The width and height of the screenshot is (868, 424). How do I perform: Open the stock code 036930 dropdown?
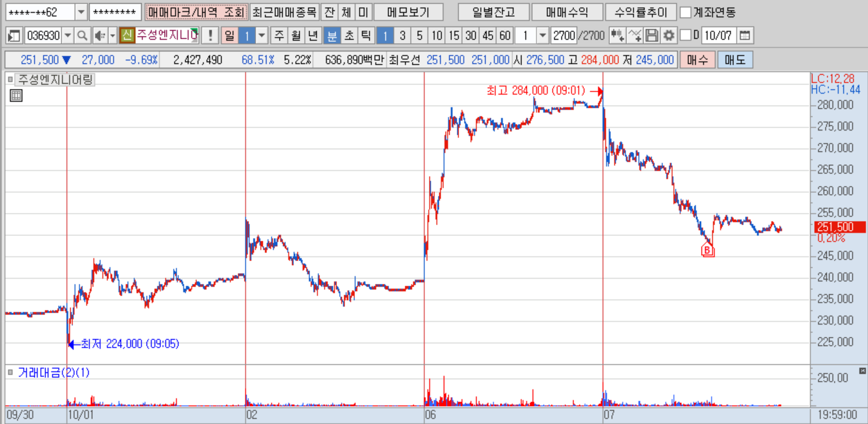(x=67, y=35)
